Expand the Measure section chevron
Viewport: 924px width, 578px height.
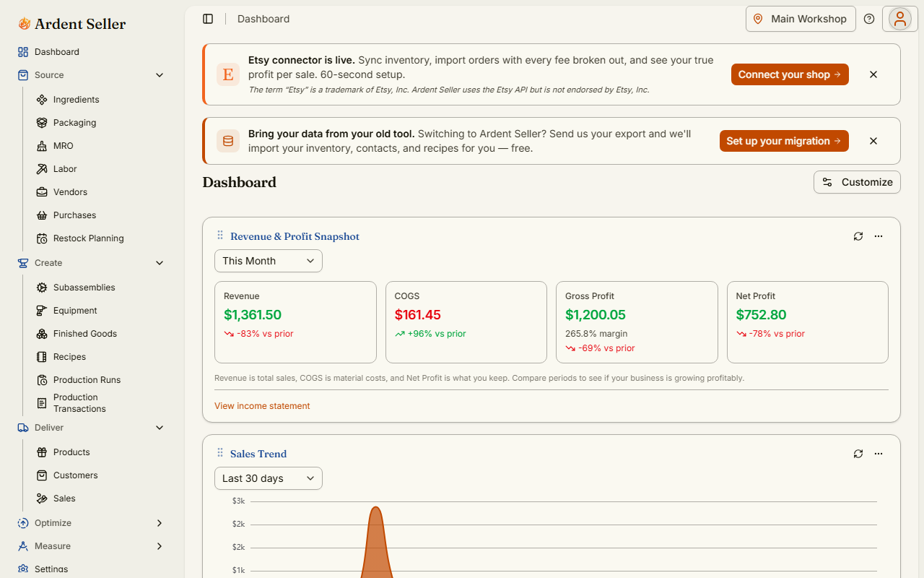point(160,546)
